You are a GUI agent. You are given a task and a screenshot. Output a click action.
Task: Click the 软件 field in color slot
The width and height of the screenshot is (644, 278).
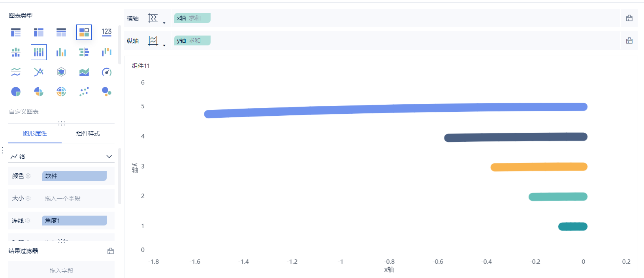click(x=74, y=176)
